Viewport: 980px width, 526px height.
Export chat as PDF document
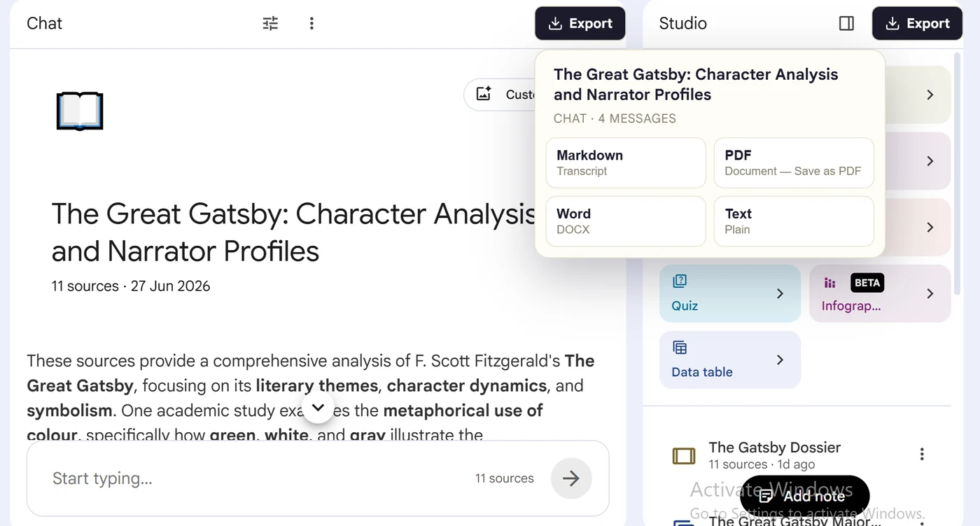pyautogui.click(x=794, y=162)
